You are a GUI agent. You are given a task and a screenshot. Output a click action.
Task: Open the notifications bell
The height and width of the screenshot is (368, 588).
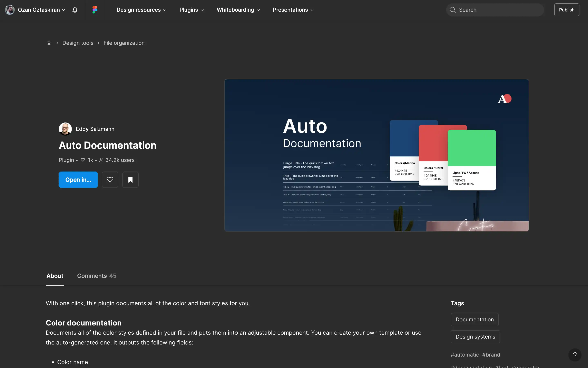75,10
